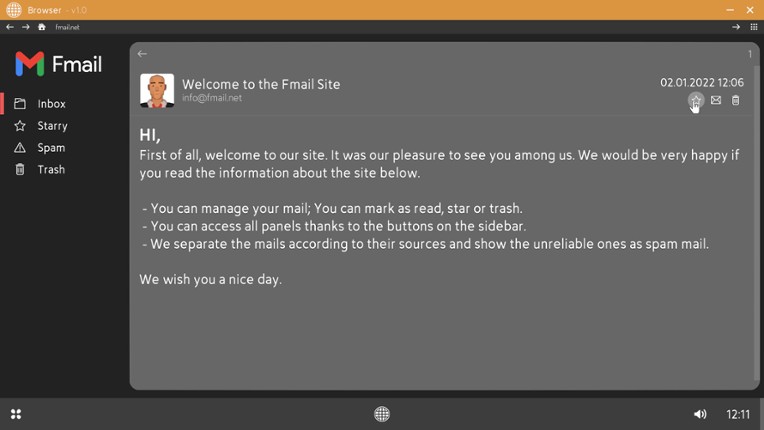
Task: Delete the Welcome email with trash icon
Action: coord(736,100)
